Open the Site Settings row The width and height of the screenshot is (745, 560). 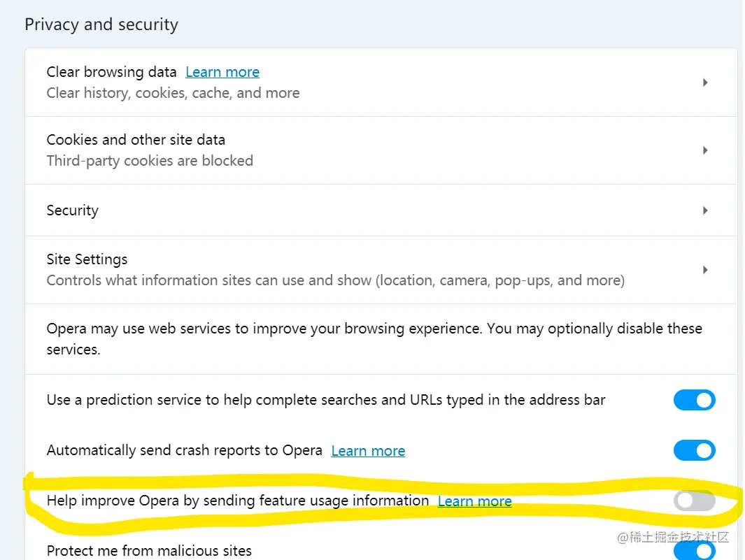point(87,259)
